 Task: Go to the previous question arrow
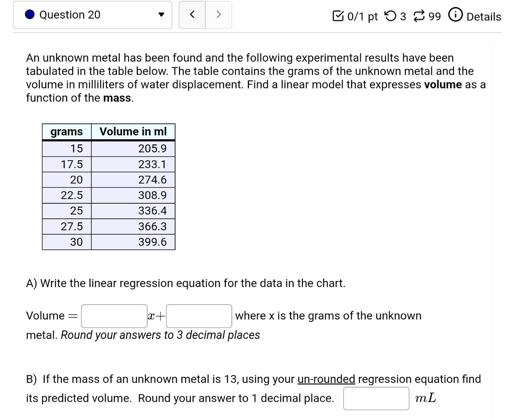(x=192, y=15)
